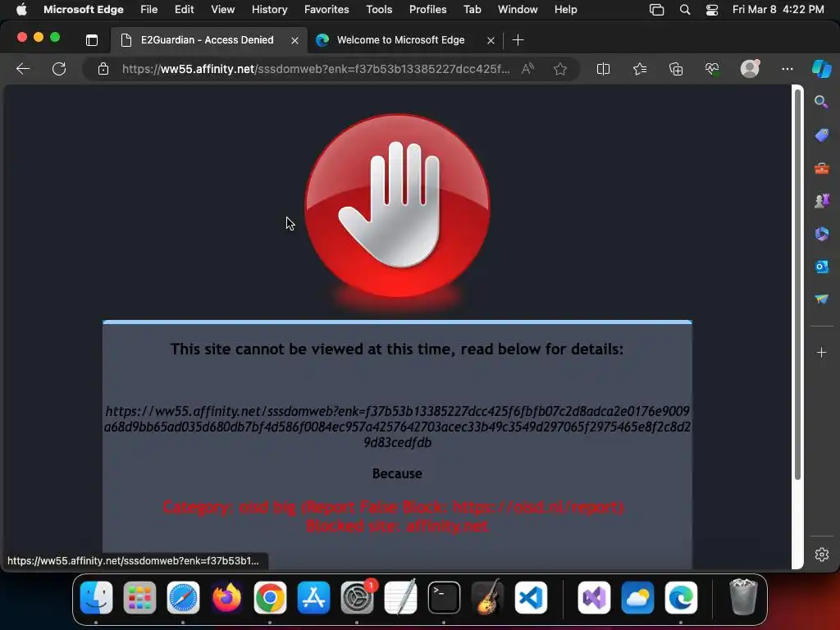Open App Store from the Dock
The width and height of the screenshot is (840, 630).
click(313, 597)
